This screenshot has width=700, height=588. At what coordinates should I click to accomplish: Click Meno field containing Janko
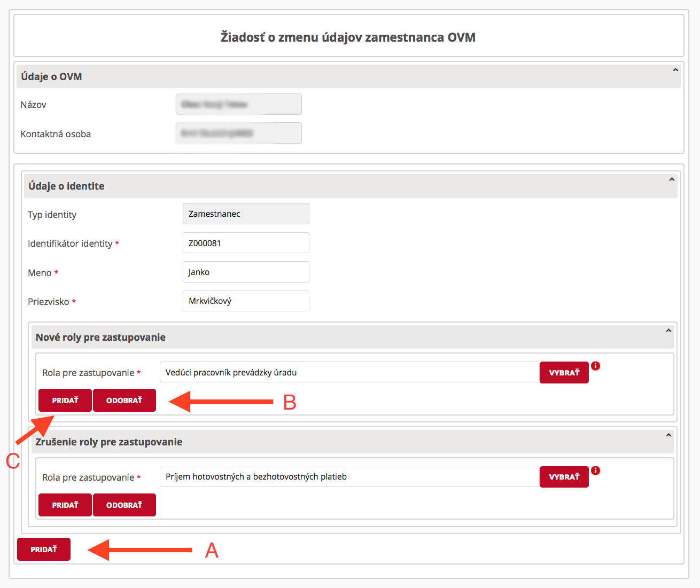(x=246, y=272)
